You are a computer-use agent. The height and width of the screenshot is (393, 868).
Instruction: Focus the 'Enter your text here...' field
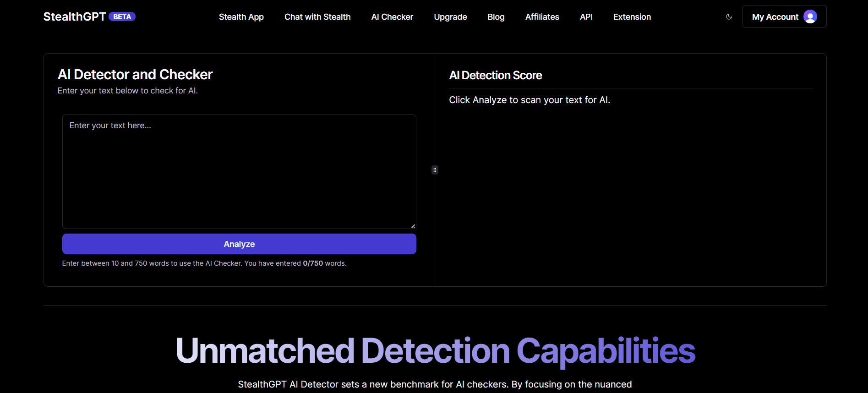point(239,172)
